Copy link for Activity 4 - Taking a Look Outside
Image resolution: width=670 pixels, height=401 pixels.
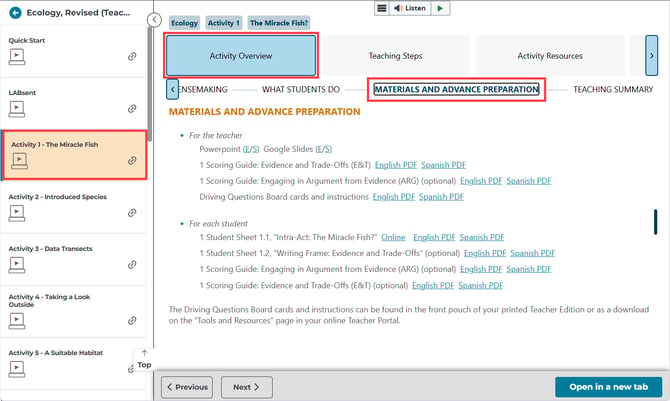pos(132,320)
